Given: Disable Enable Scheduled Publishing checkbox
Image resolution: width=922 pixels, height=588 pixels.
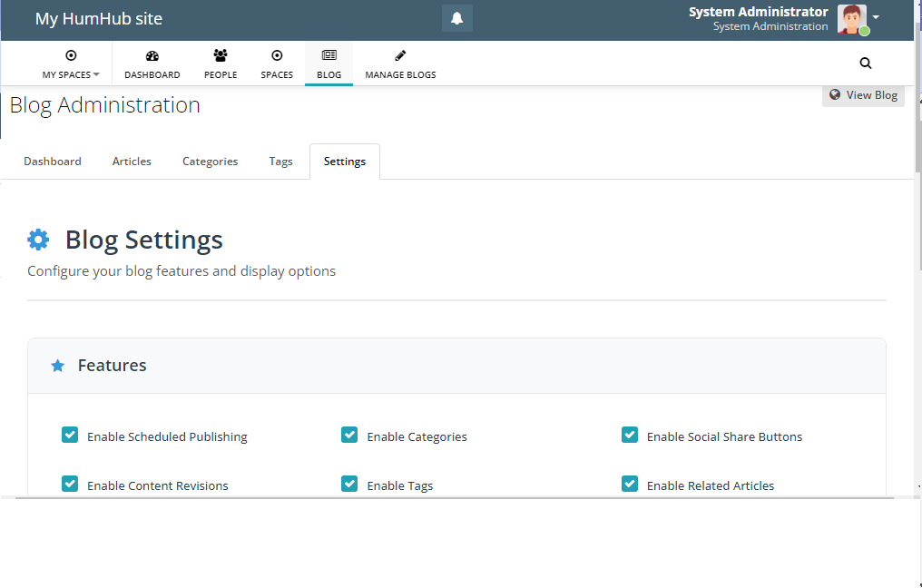Looking at the screenshot, I should pyautogui.click(x=70, y=436).
